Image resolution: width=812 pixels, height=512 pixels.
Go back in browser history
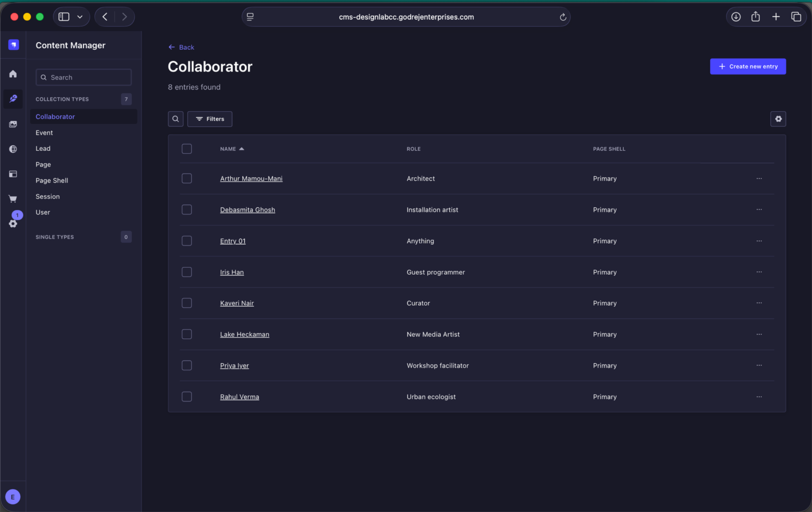point(105,17)
